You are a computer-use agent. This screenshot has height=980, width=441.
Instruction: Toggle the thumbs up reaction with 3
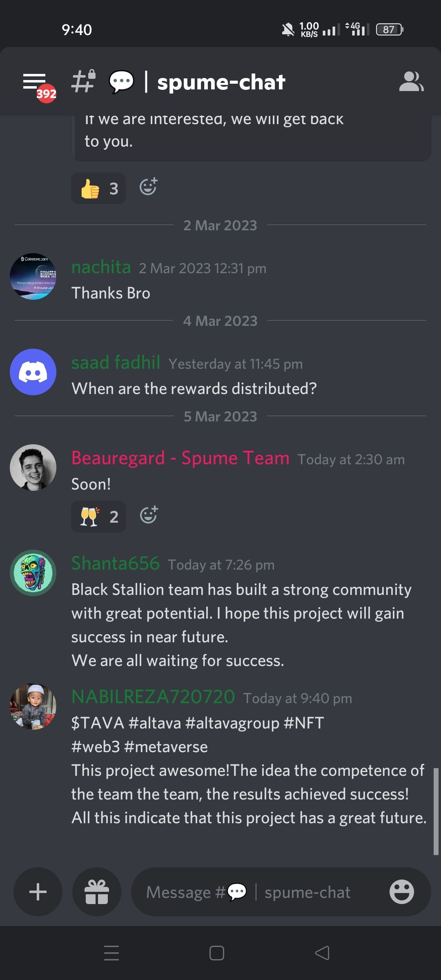98,188
